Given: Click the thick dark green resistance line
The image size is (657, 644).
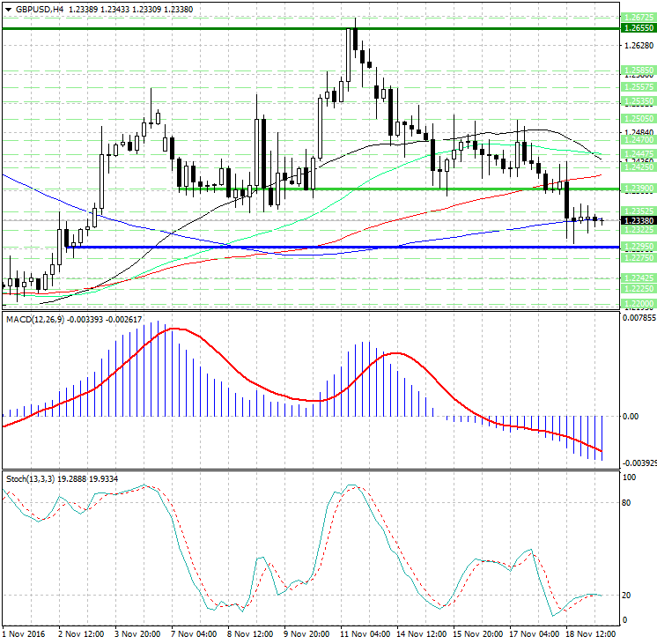Looking at the screenshot, I should point(176,28).
